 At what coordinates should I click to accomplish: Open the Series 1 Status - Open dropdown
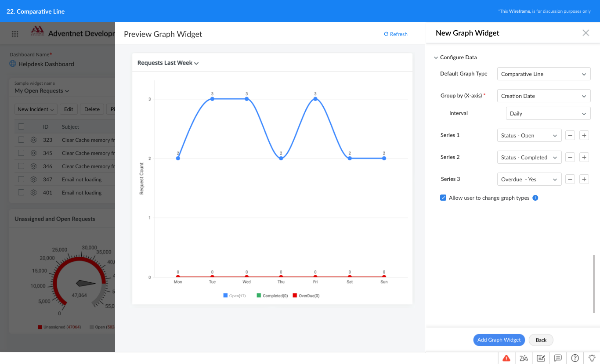coord(529,135)
